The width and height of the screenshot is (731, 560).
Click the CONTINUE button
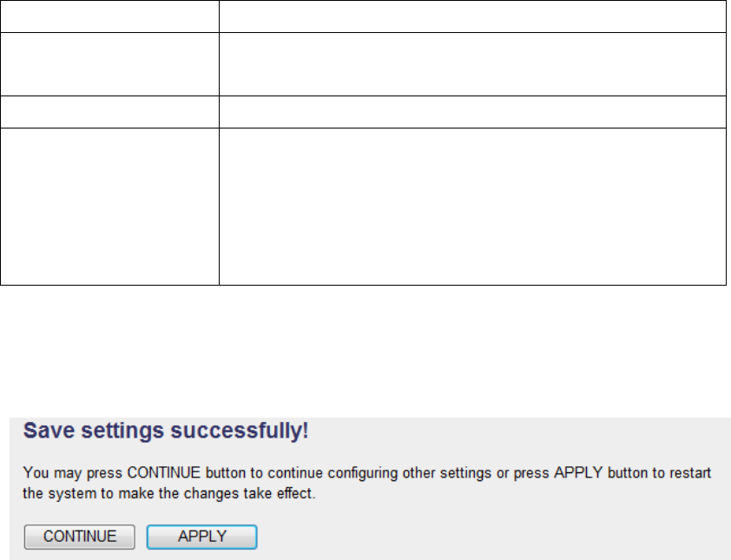pyautogui.click(x=79, y=537)
